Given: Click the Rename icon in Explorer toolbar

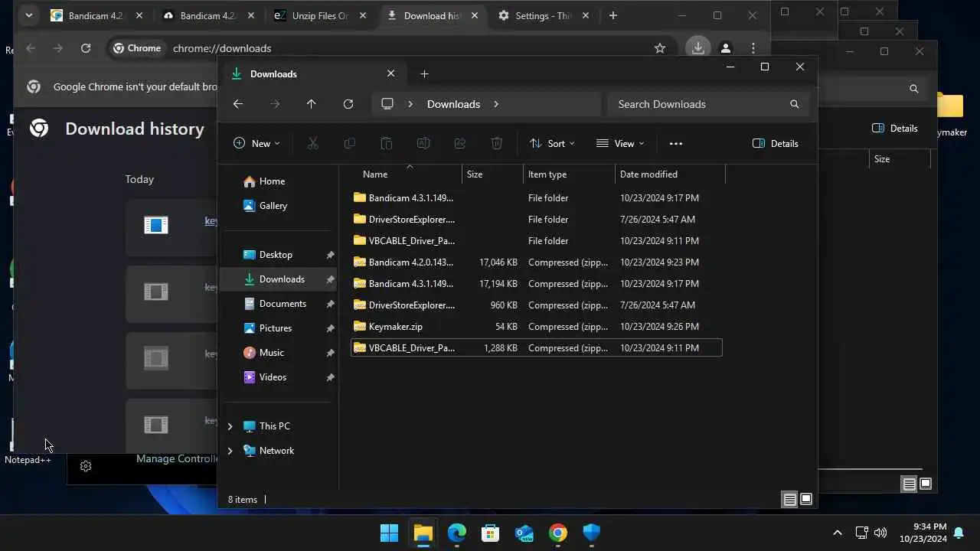Looking at the screenshot, I should [423, 143].
